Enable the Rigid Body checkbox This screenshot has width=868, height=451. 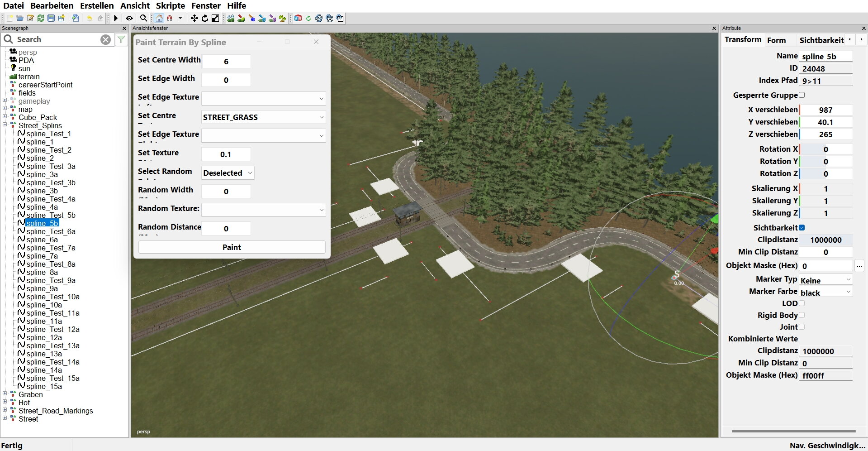(802, 315)
